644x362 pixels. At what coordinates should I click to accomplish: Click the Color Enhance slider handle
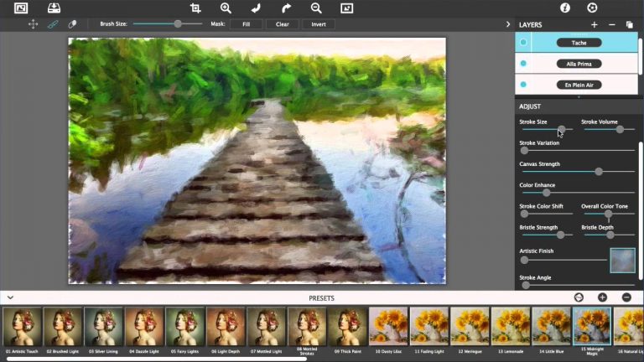(x=546, y=193)
